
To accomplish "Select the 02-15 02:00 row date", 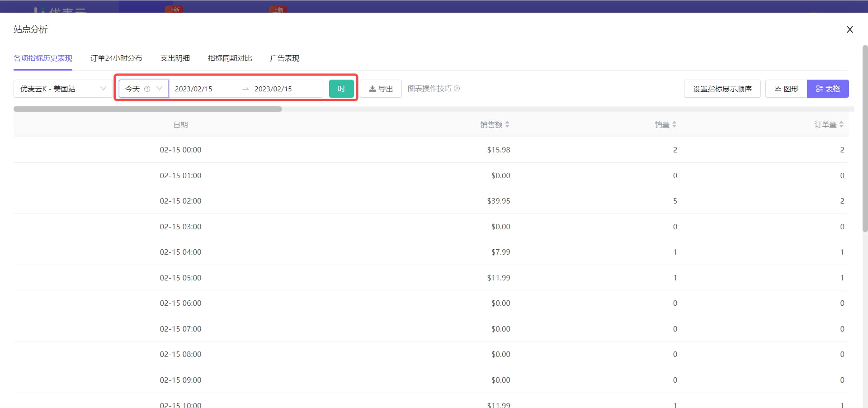I will tap(180, 201).
